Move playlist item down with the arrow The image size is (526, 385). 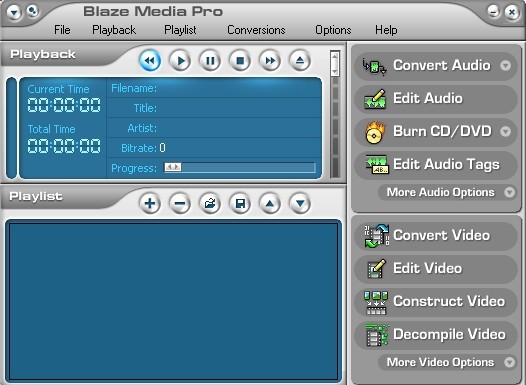click(x=300, y=203)
